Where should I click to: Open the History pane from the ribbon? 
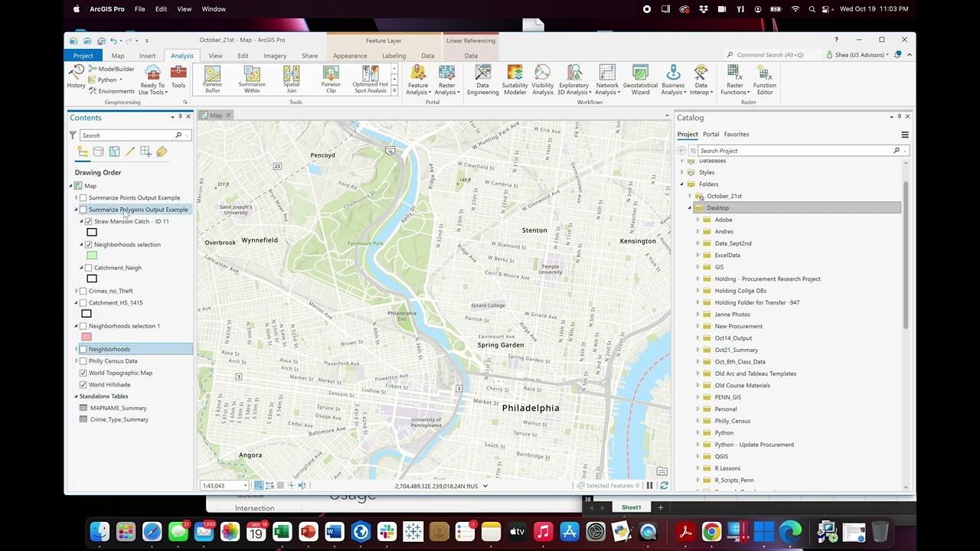tap(76, 77)
